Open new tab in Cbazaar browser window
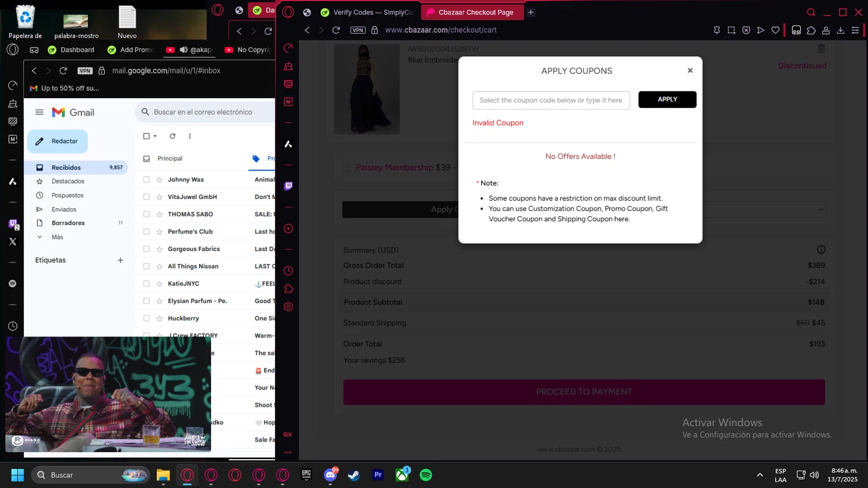This screenshot has height=488, width=868. pyautogui.click(x=531, y=12)
